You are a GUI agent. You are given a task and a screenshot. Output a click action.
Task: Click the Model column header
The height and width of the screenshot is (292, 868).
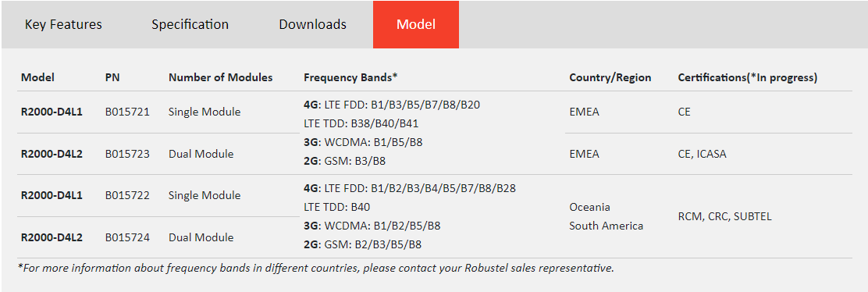coord(37,77)
